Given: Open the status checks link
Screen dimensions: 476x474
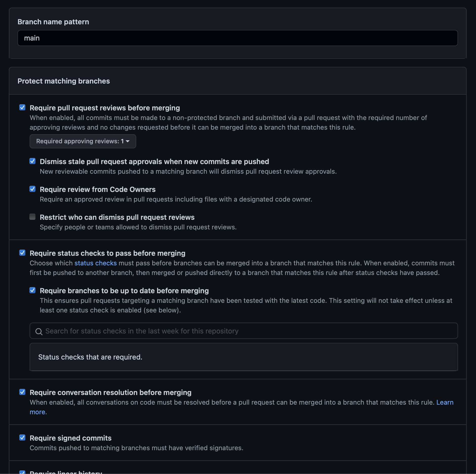Looking at the screenshot, I should [95, 263].
